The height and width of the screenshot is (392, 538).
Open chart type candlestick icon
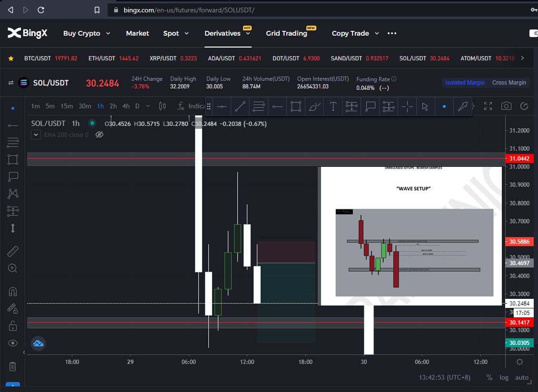click(163, 106)
